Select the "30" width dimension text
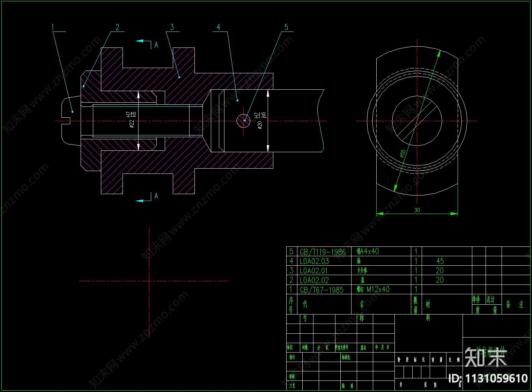Screen dimensions: 532x392 tap(417, 210)
